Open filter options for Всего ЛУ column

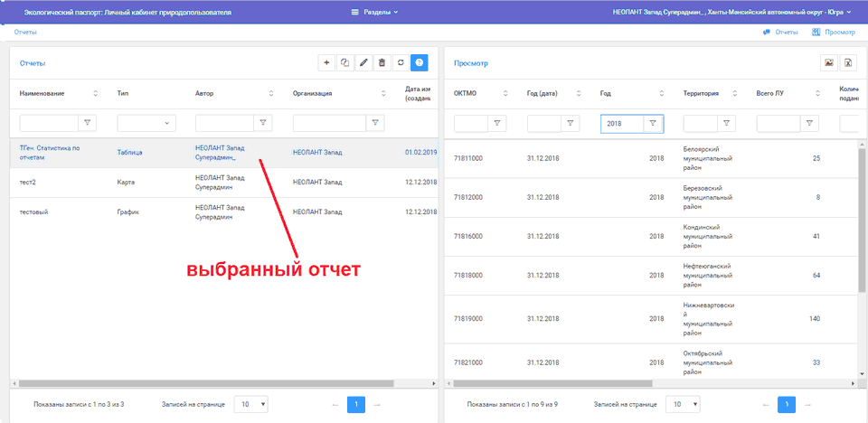809,124
